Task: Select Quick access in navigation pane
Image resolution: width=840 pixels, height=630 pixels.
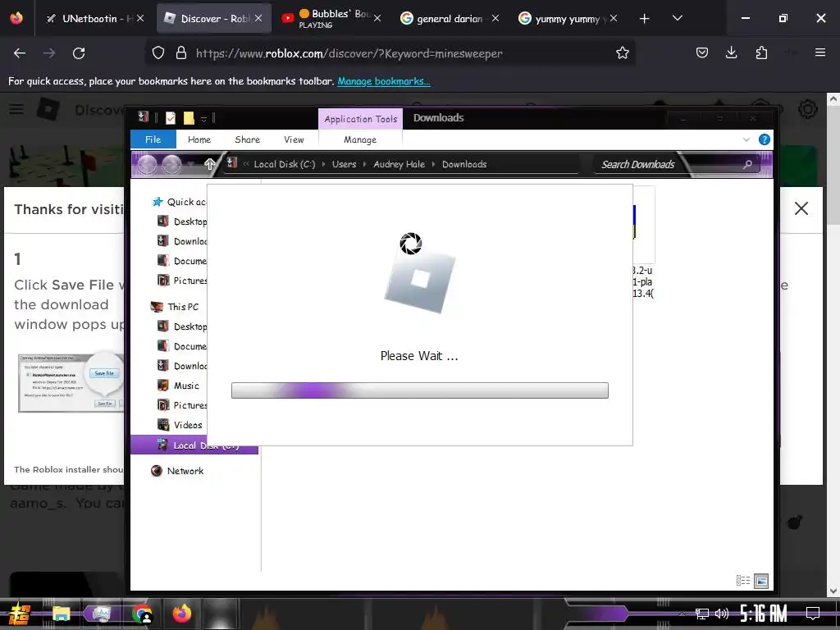Action: click(x=179, y=202)
